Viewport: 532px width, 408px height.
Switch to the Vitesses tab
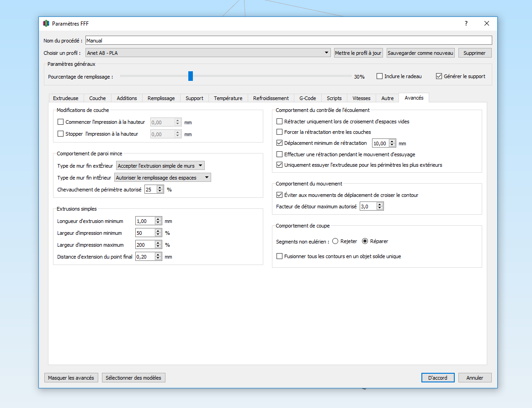pos(362,98)
